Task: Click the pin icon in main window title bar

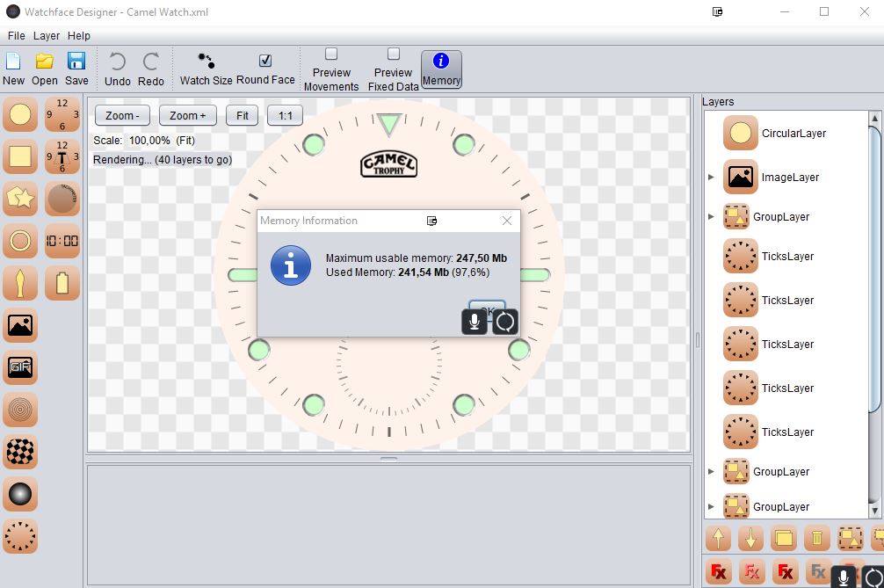Action: tap(717, 11)
